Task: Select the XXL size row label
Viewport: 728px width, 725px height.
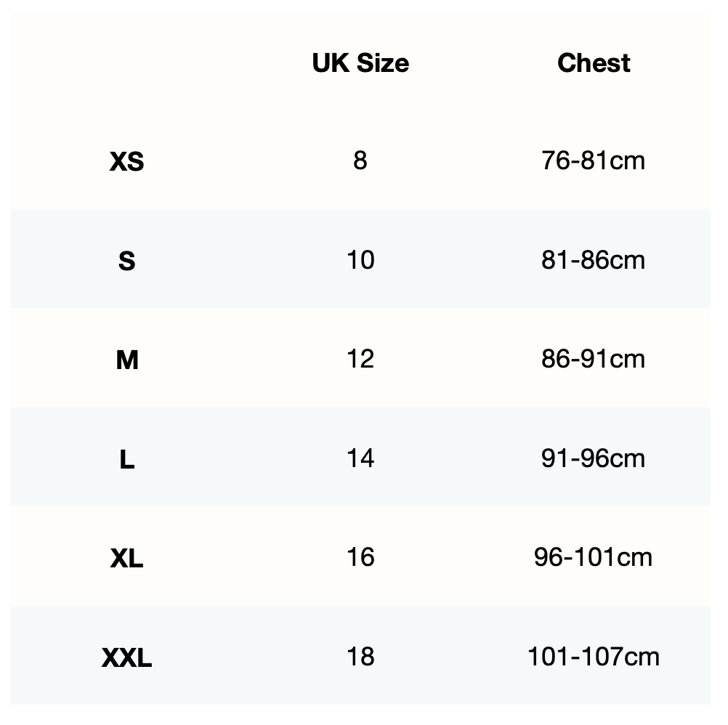Action: pos(126,658)
